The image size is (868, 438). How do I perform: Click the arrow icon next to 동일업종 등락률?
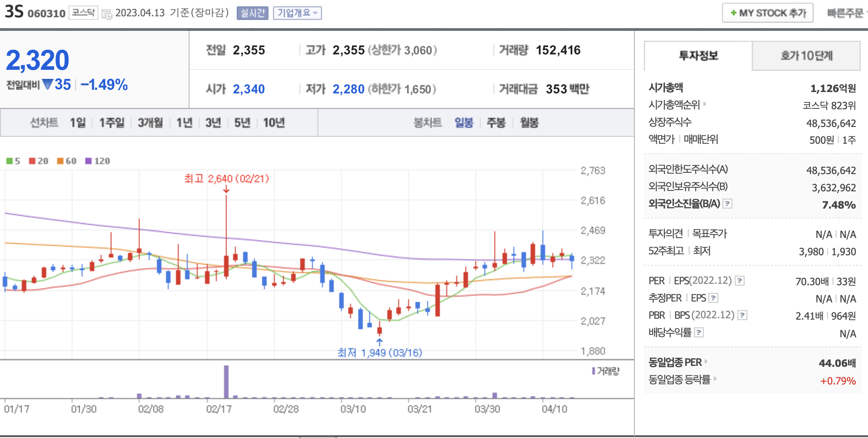(715, 379)
